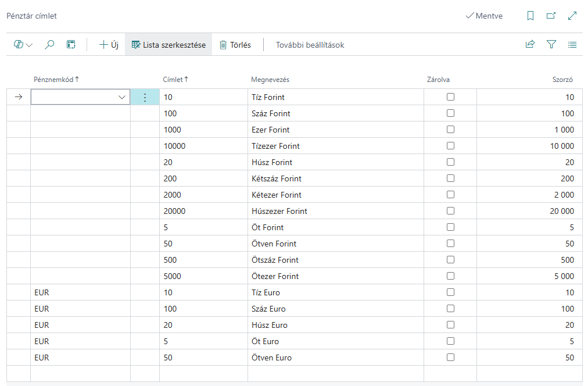Open the Copilot chevron dropdown
The width and height of the screenshot is (588, 386).
(29, 45)
